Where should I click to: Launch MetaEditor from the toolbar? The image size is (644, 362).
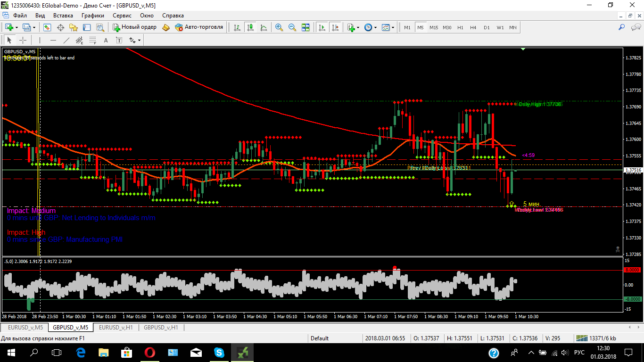pyautogui.click(x=166, y=27)
